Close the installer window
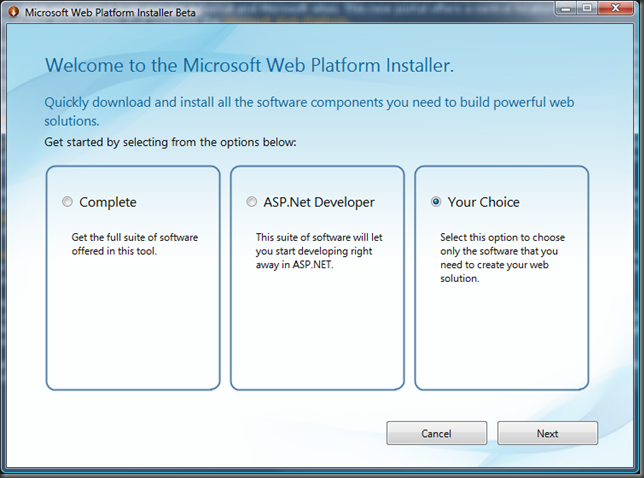This screenshot has width=644, height=478. point(615,8)
